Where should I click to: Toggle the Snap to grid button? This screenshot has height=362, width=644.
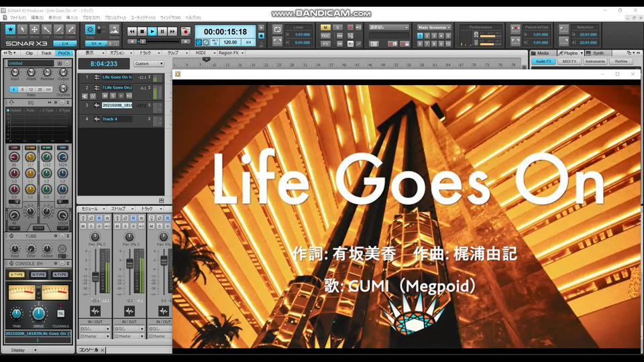coord(90,29)
